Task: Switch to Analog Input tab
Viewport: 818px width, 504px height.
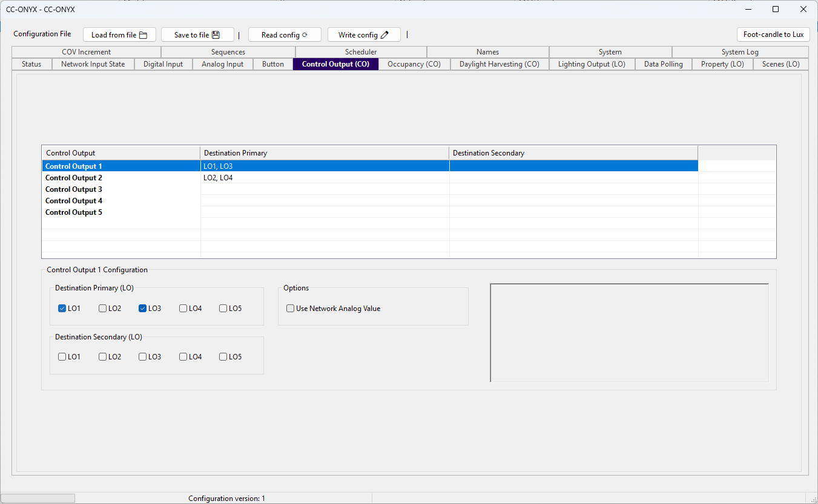Action: coord(223,64)
